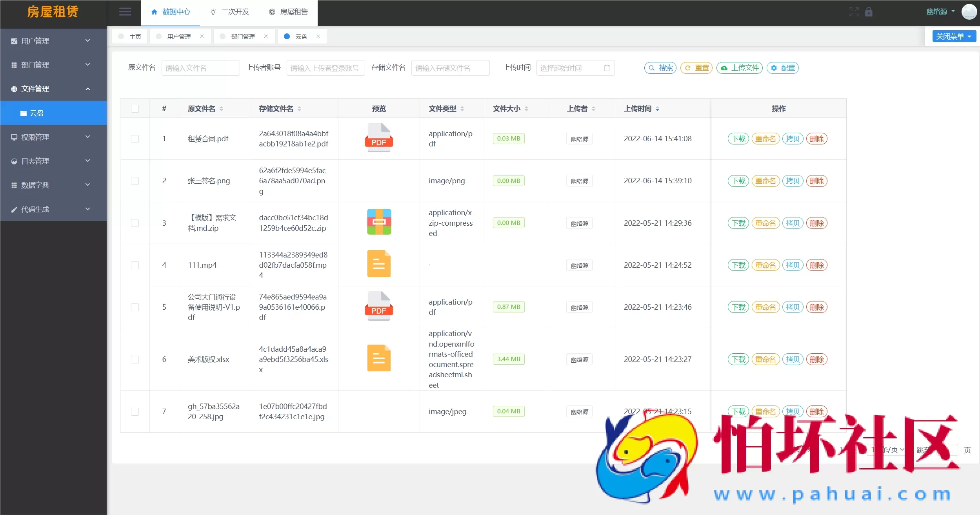Click the 搜索 search button
The image size is (980, 515).
click(660, 68)
